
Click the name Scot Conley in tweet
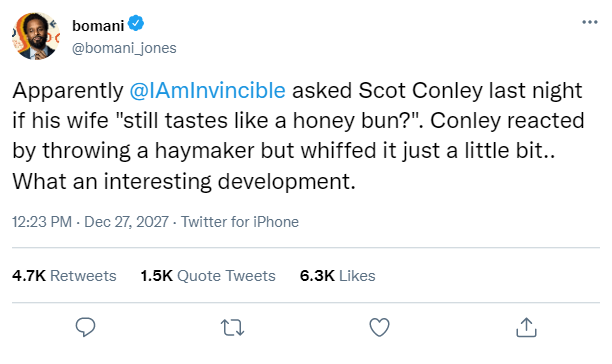[x=421, y=91]
